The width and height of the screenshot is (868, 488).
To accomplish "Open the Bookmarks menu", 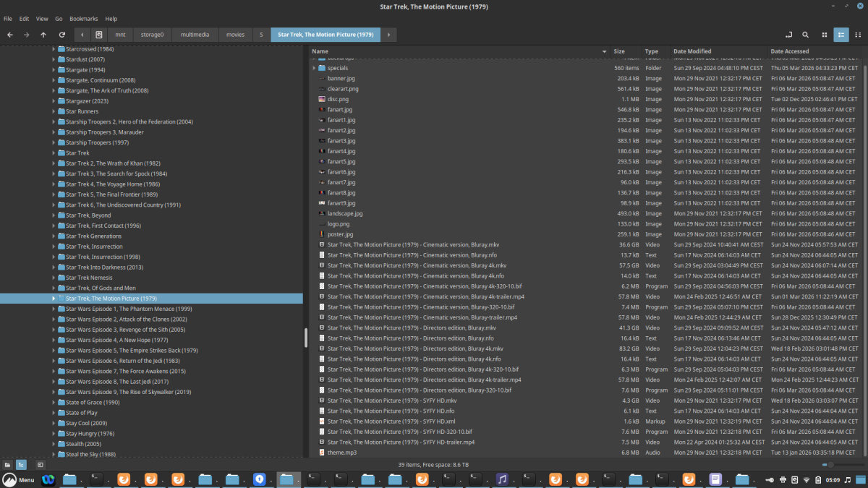I will click(x=83, y=18).
